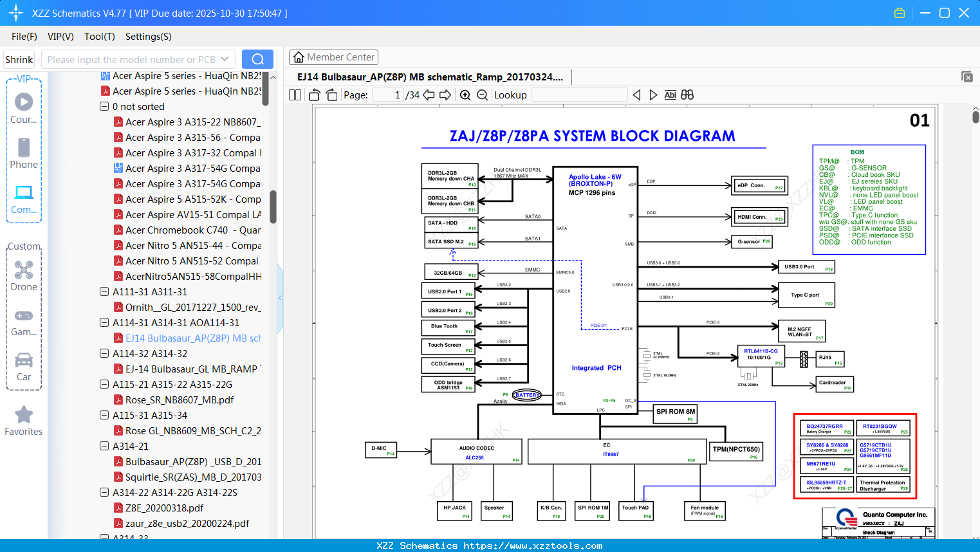This screenshot has width=980, height=552.
Task: Open Z8E_20200318.pdf file
Action: coord(158,508)
